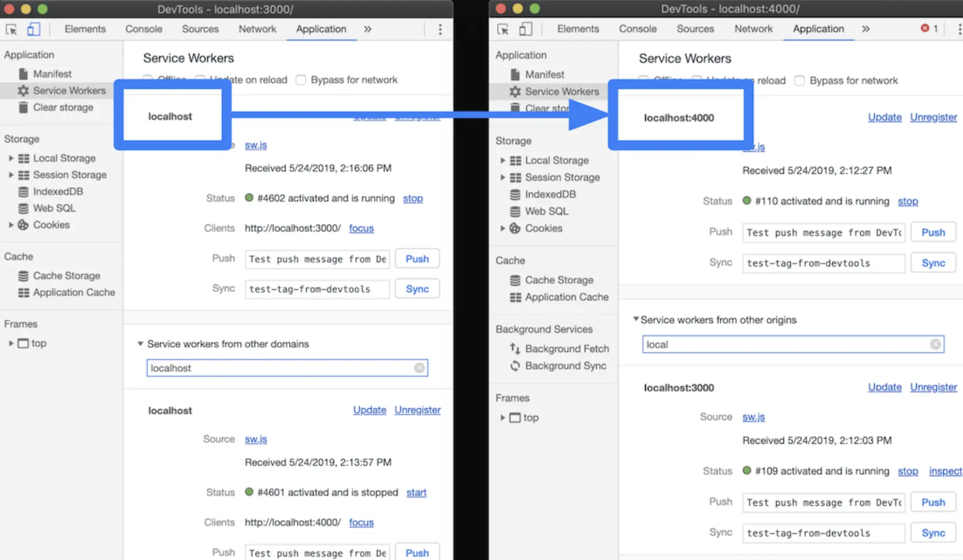The width and height of the screenshot is (963, 560).
Task: Switch to Network tab in localhost:3000 DevTools
Action: [257, 29]
